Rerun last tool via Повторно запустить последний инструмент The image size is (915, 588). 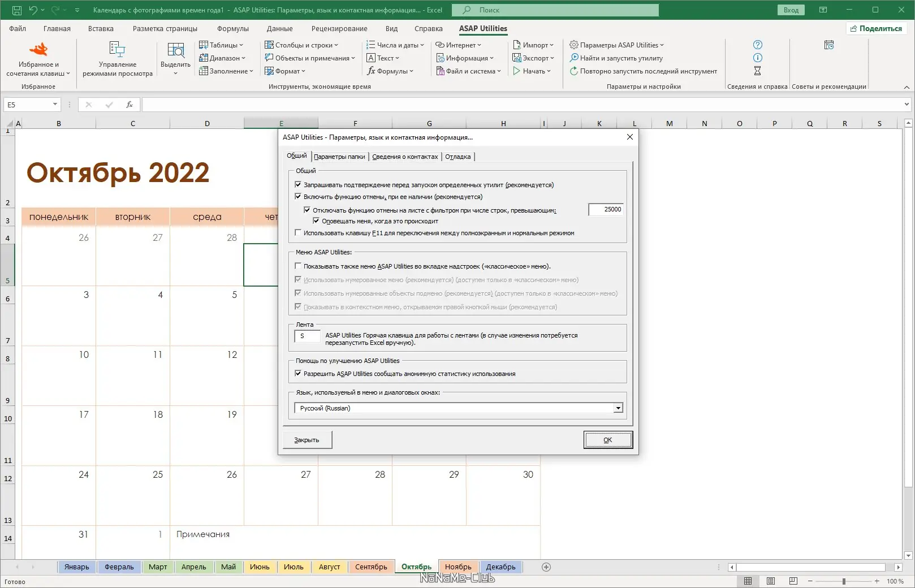[643, 71]
